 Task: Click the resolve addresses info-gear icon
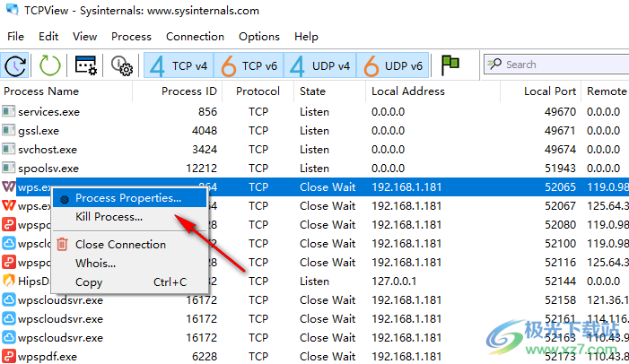[121, 65]
